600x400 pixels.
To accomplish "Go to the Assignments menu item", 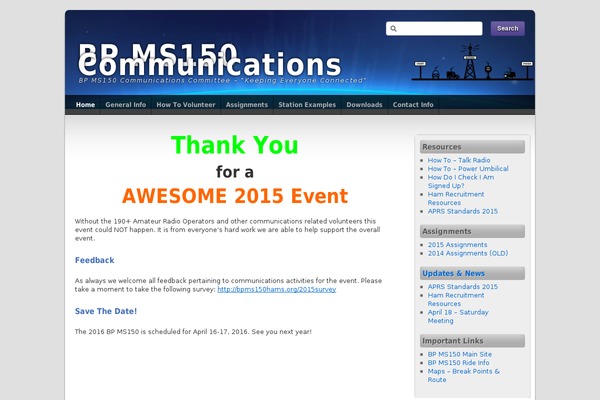I will point(247,104).
